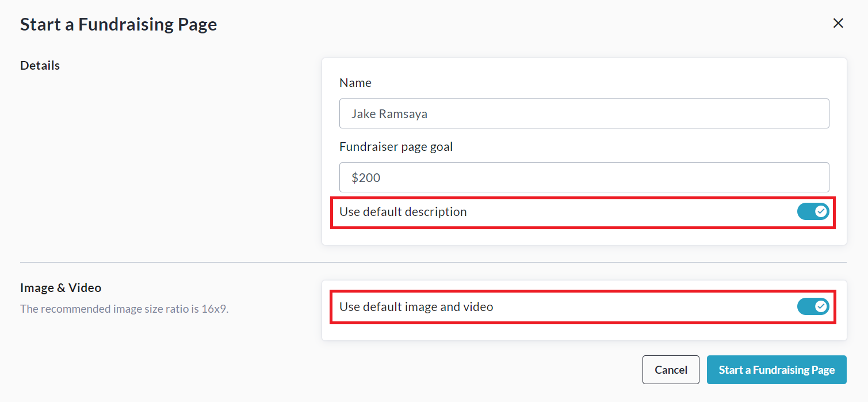The image size is (868, 402).
Task: Click the divider line between sections
Action: [433, 263]
